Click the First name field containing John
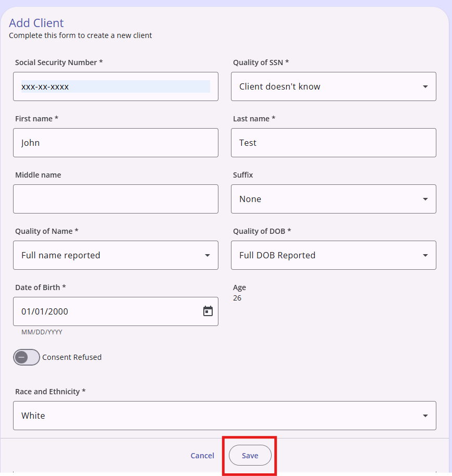 tap(116, 143)
